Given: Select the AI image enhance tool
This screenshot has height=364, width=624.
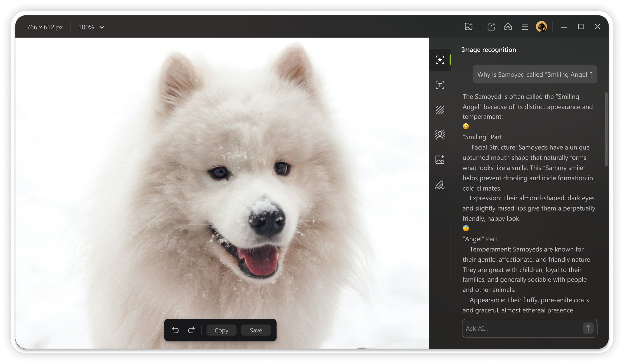Looking at the screenshot, I should click(x=440, y=159).
